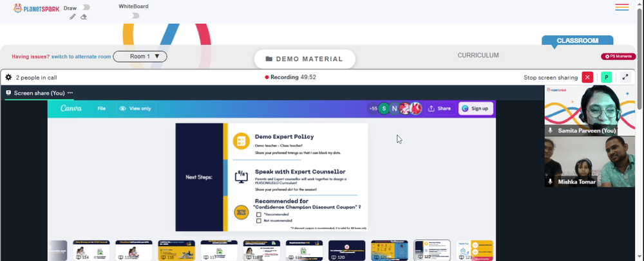Image resolution: width=644 pixels, height=261 pixels.
Task: Click the Having issues? text
Action: [x=31, y=57]
